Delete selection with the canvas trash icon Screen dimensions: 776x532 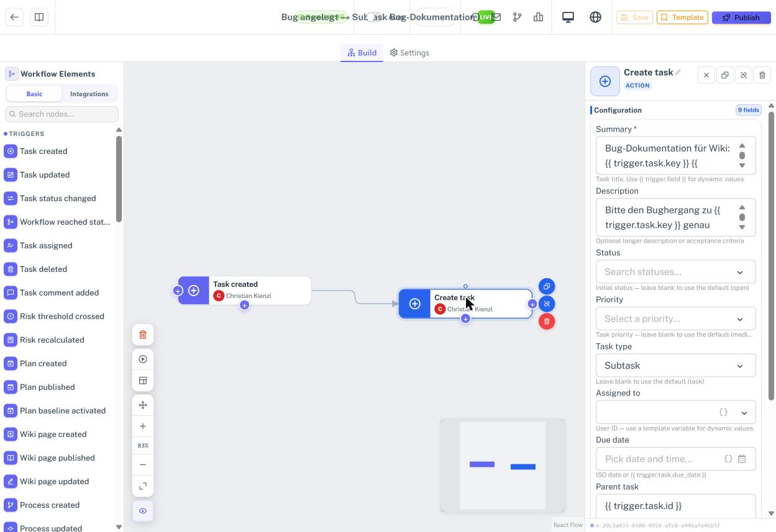click(143, 335)
